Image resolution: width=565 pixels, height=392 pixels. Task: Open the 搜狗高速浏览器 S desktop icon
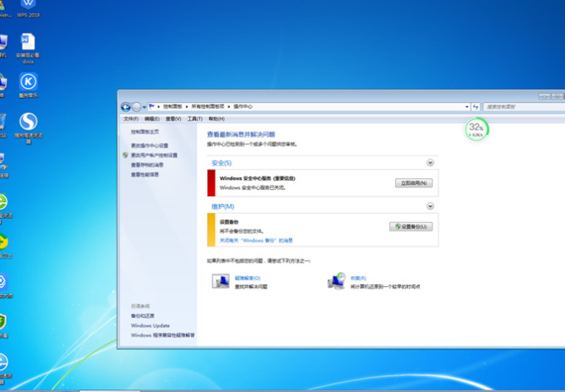point(28,128)
